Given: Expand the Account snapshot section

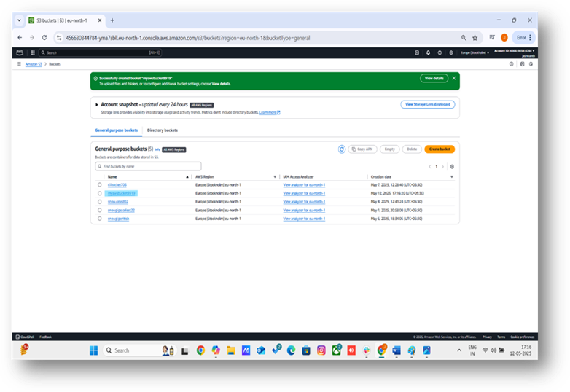Looking at the screenshot, I should coord(97,105).
